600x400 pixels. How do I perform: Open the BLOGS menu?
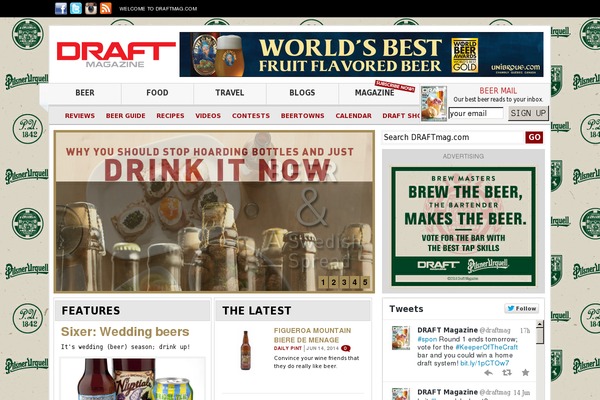[x=302, y=93]
